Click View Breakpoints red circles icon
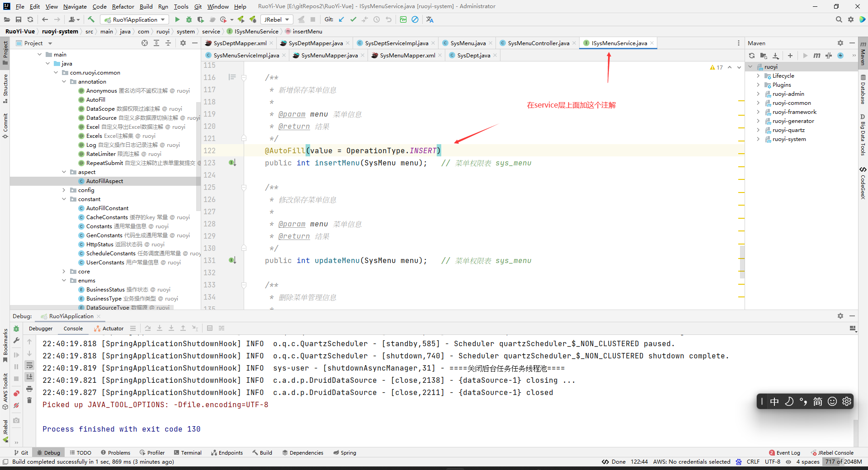This screenshot has height=470, width=868. pos(16,394)
